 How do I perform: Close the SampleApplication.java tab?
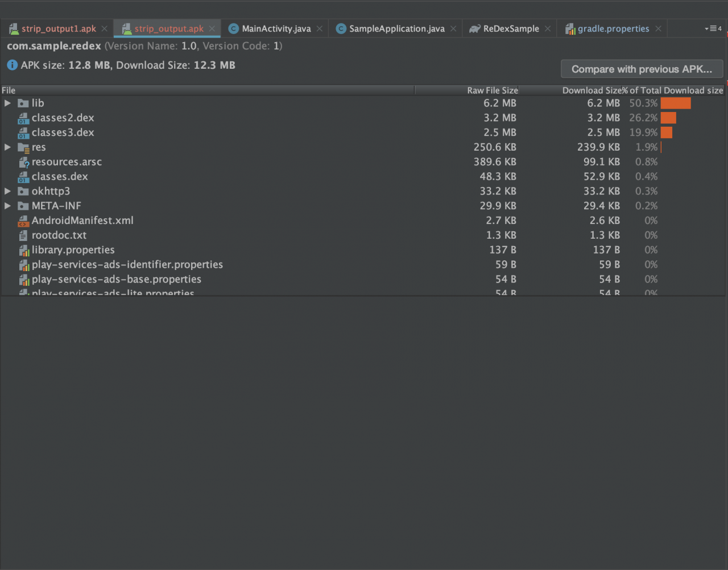coord(453,28)
